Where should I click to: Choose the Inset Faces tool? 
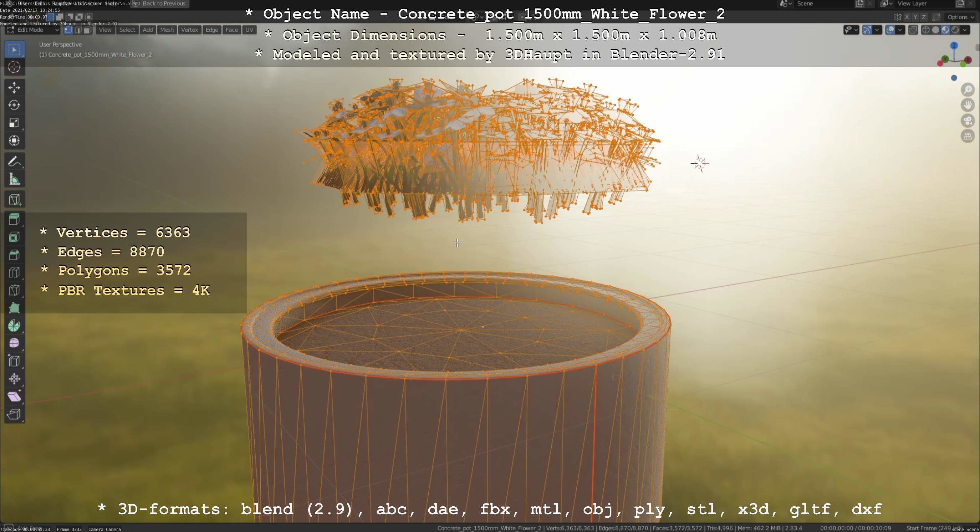[x=15, y=237]
